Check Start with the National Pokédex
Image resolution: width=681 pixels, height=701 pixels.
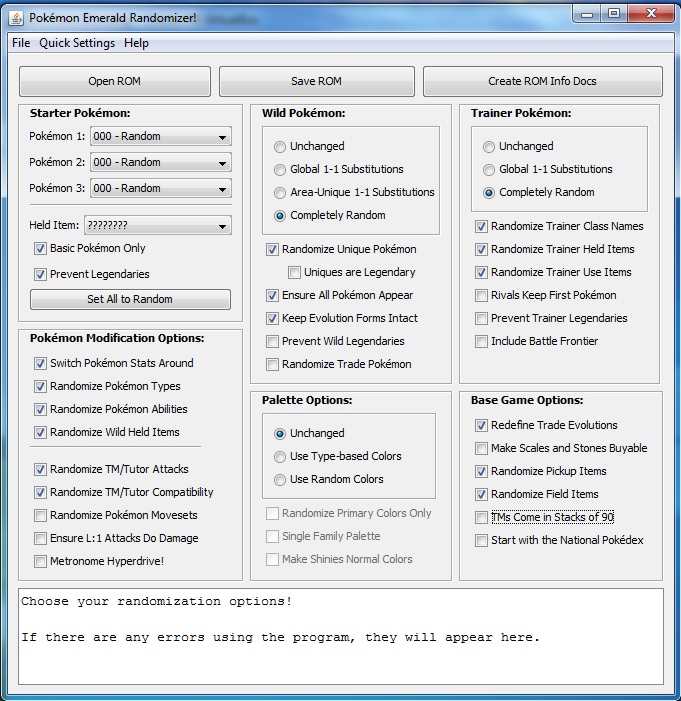(482, 540)
